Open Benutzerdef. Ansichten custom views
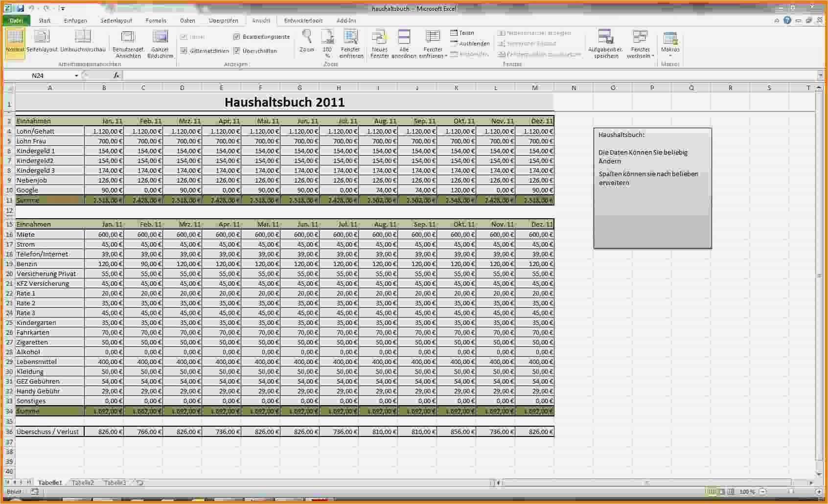 (128, 44)
